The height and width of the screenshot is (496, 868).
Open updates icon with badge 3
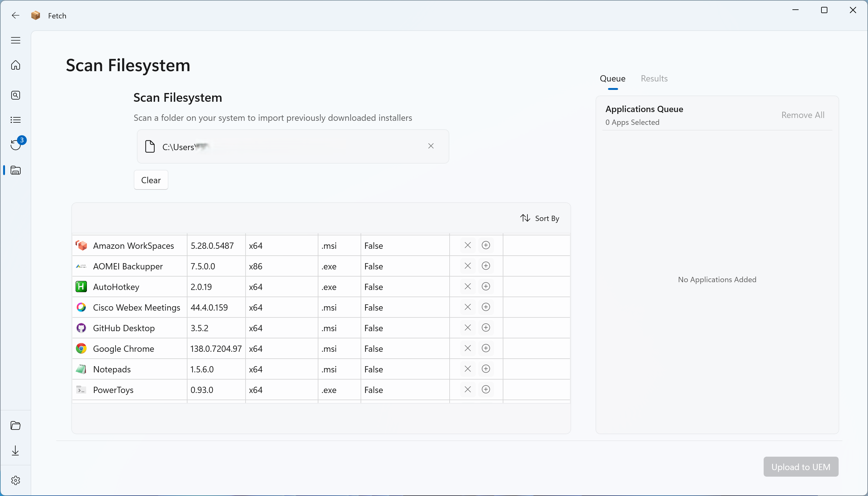[x=16, y=145]
